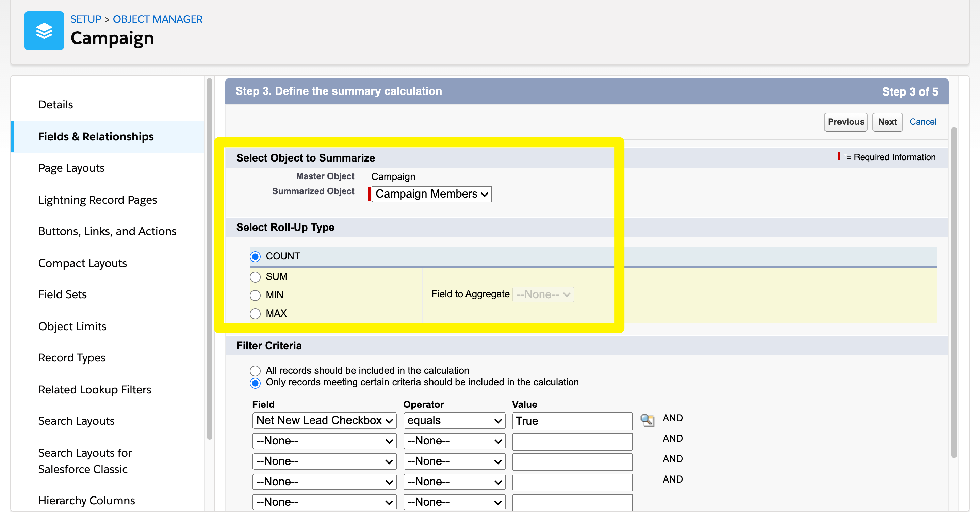
Task: Click the OBJECT MANAGER breadcrumb link
Action: point(158,19)
